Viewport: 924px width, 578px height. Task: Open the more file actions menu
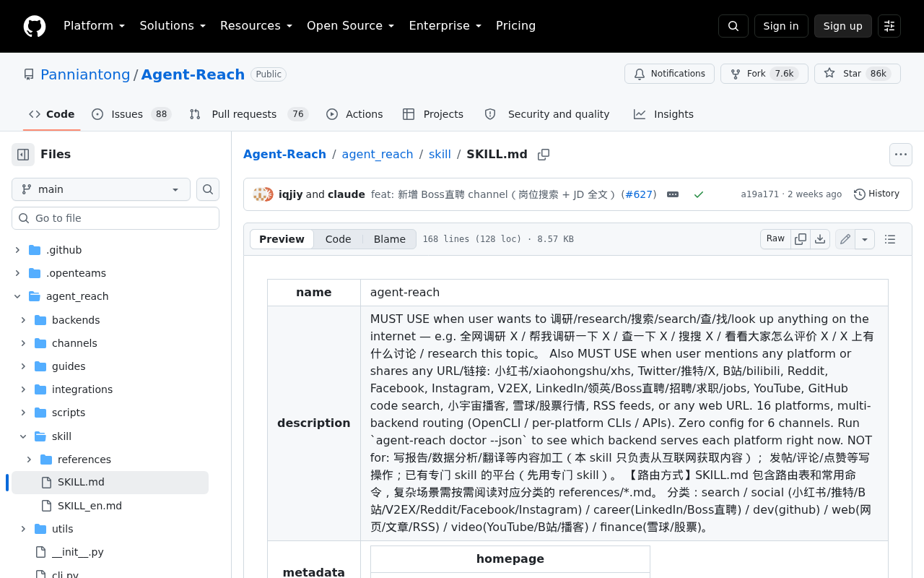tap(901, 155)
